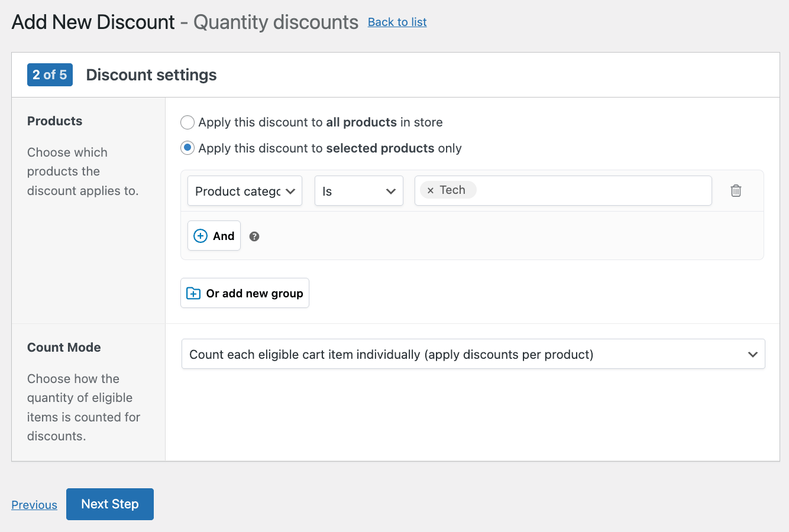The image size is (789, 532).
Task: Click the plus circle icon inside the And button
Action: tap(201, 235)
